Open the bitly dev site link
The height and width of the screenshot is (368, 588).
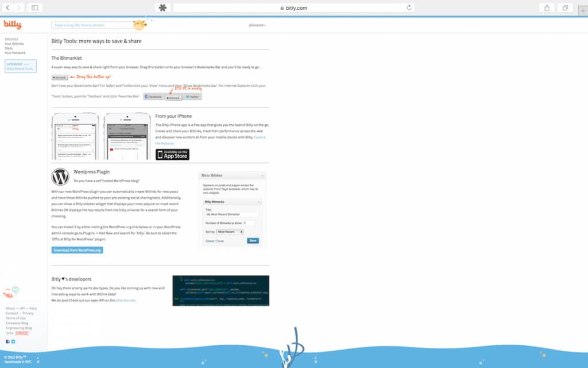[x=126, y=300]
